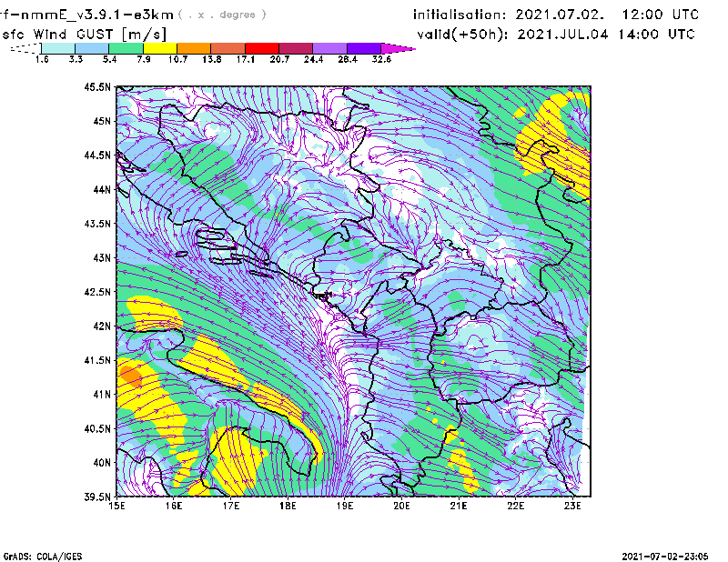Click the legend value 17.1
728x562 pixels.
point(246,59)
